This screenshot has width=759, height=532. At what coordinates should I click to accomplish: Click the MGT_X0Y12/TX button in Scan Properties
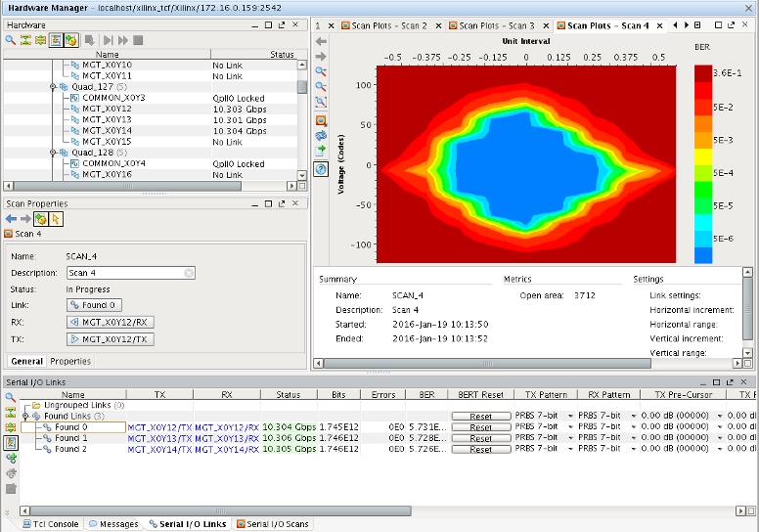[x=111, y=339]
